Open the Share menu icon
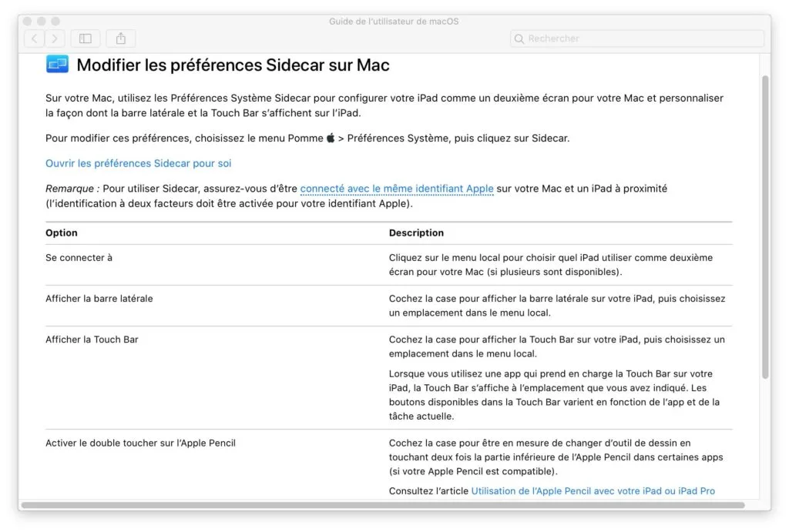 (x=121, y=38)
